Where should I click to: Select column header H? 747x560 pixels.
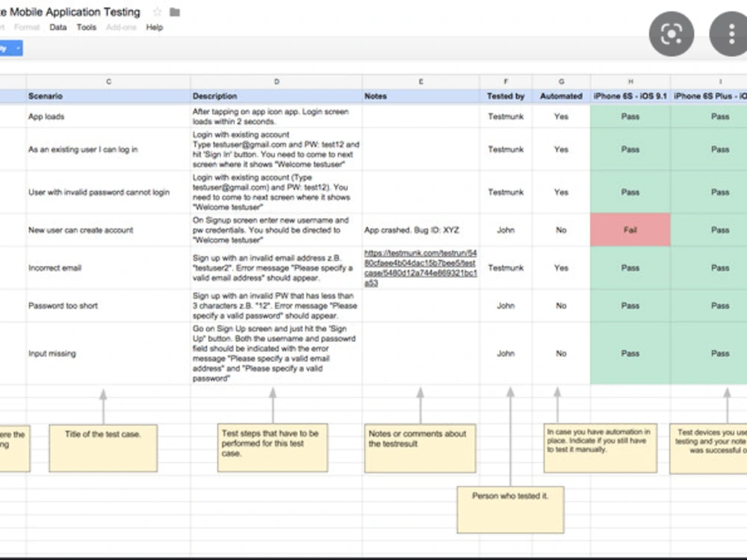tap(631, 81)
